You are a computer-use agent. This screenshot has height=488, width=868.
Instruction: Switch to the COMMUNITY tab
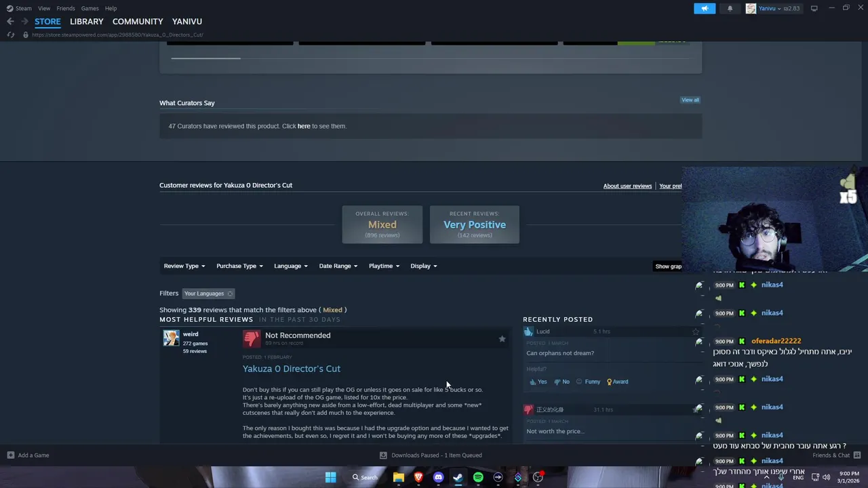coord(138,22)
